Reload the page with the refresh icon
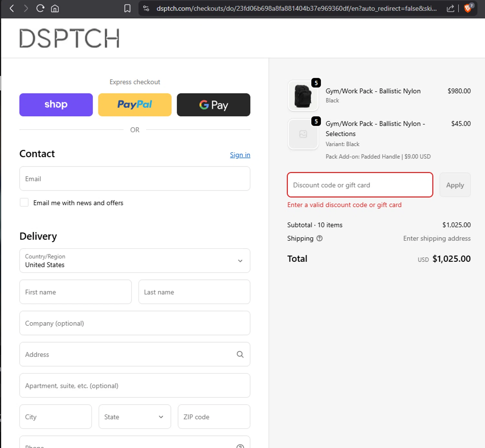This screenshot has width=485, height=448. [40, 8]
